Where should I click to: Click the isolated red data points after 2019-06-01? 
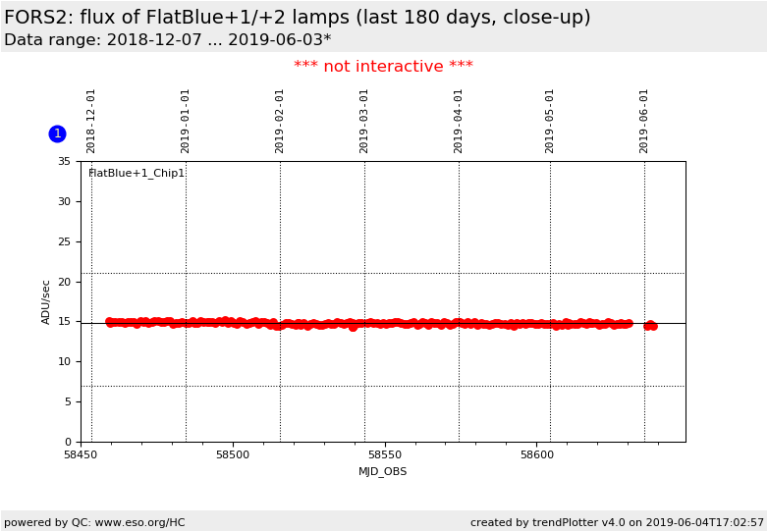click(x=650, y=326)
